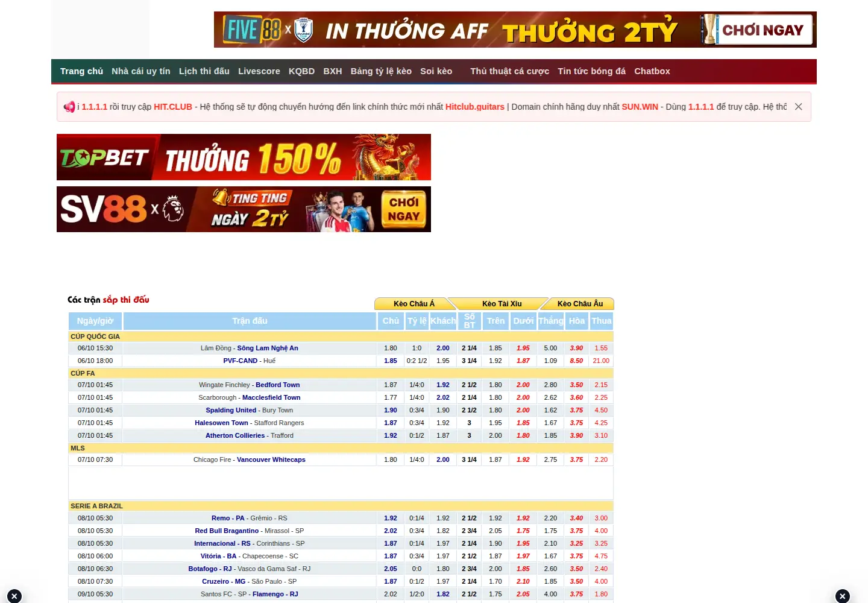Select Bảng tỷ lệ kèo menu
This screenshot has height=603, width=868.
click(x=381, y=71)
